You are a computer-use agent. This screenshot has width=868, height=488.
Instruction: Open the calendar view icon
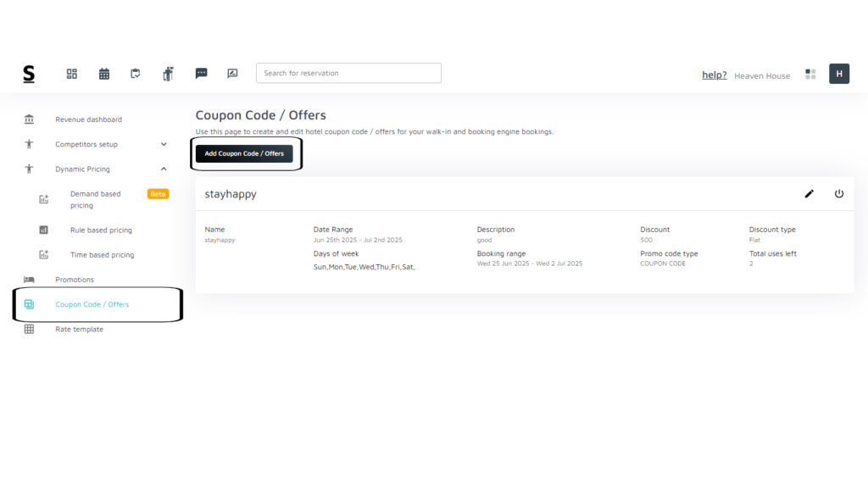pyautogui.click(x=104, y=74)
